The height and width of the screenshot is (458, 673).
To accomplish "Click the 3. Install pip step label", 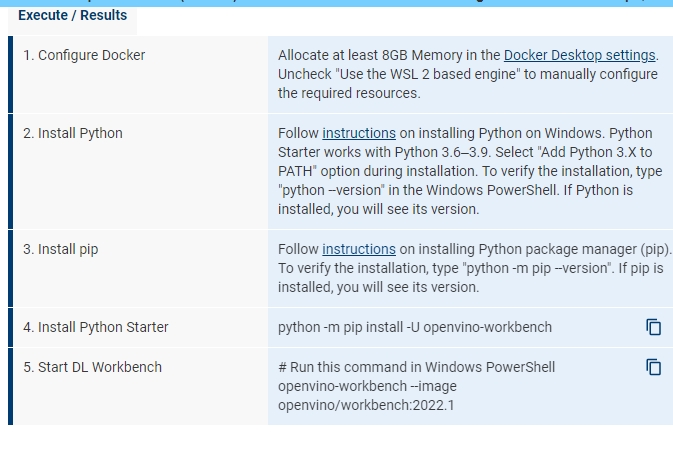I will (x=61, y=249).
